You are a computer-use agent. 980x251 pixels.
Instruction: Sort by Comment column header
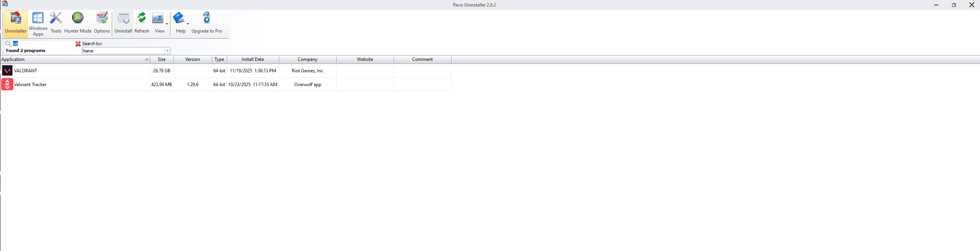pyautogui.click(x=422, y=59)
